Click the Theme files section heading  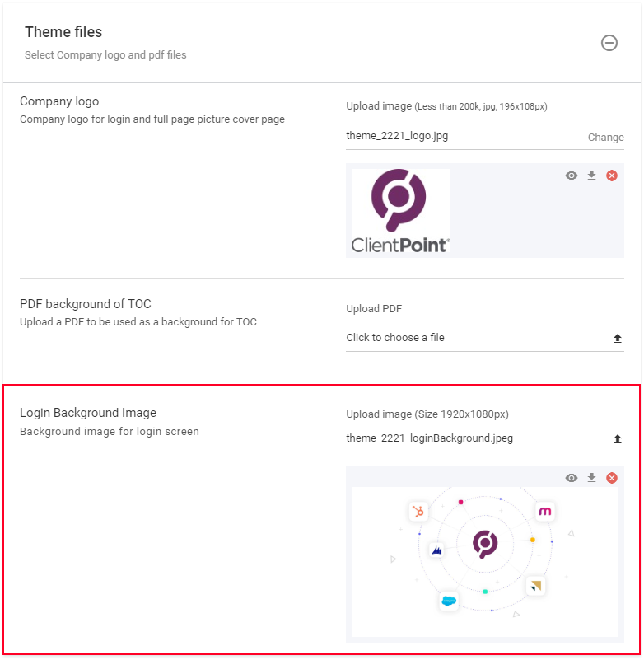point(63,32)
